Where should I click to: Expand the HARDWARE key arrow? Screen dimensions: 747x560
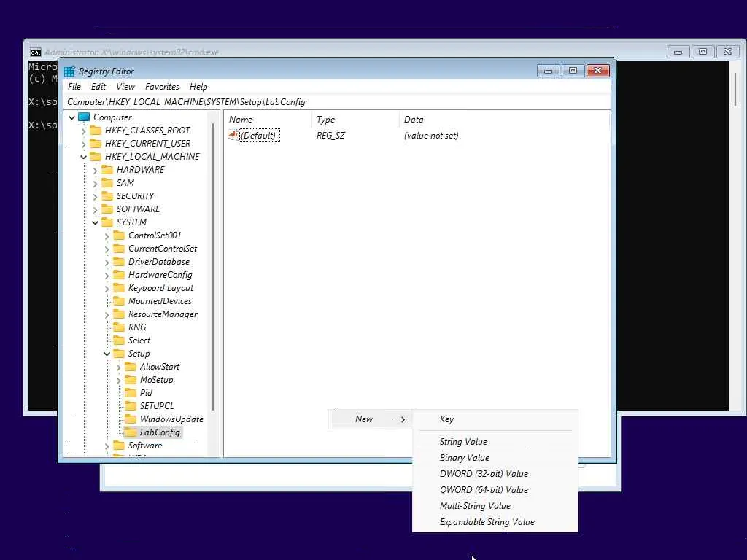click(x=96, y=170)
